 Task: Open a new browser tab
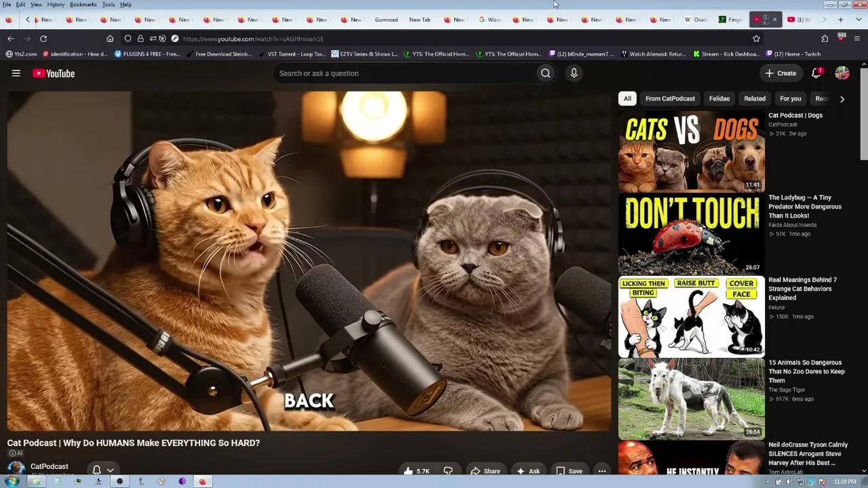coord(840,20)
